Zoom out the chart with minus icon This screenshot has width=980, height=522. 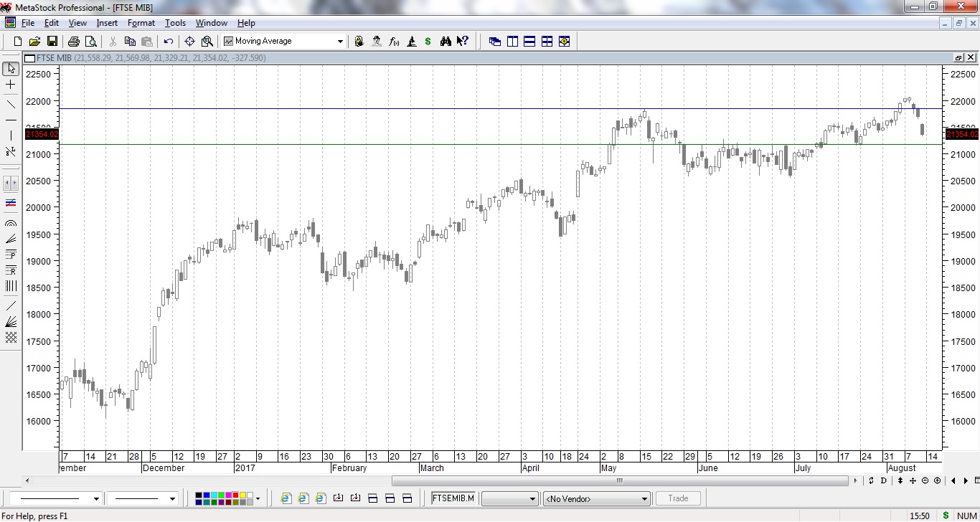[925, 480]
